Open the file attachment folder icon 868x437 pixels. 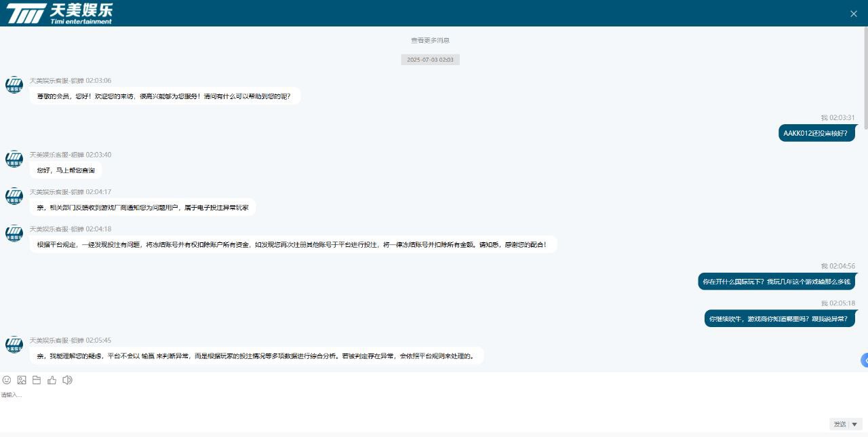point(37,380)
